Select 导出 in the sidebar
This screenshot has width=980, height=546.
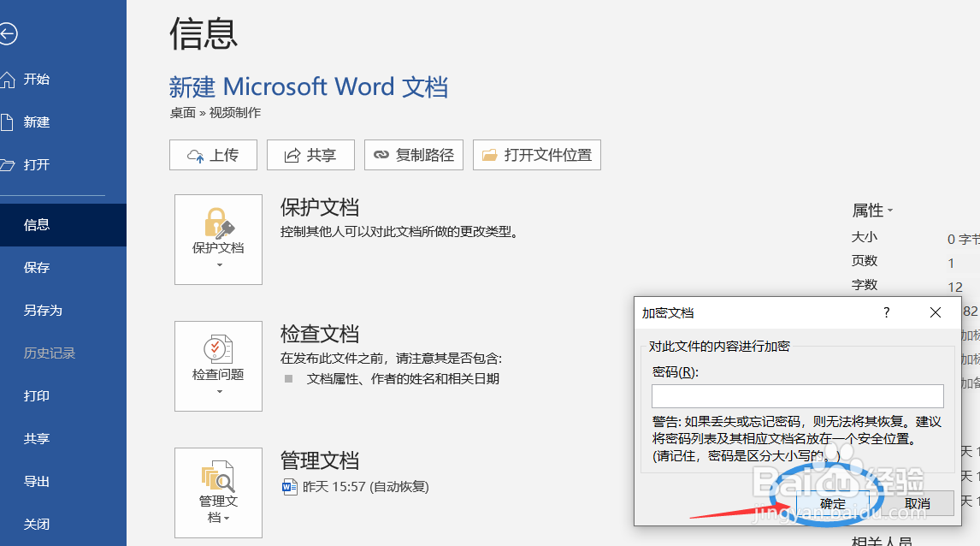[63, 482]
